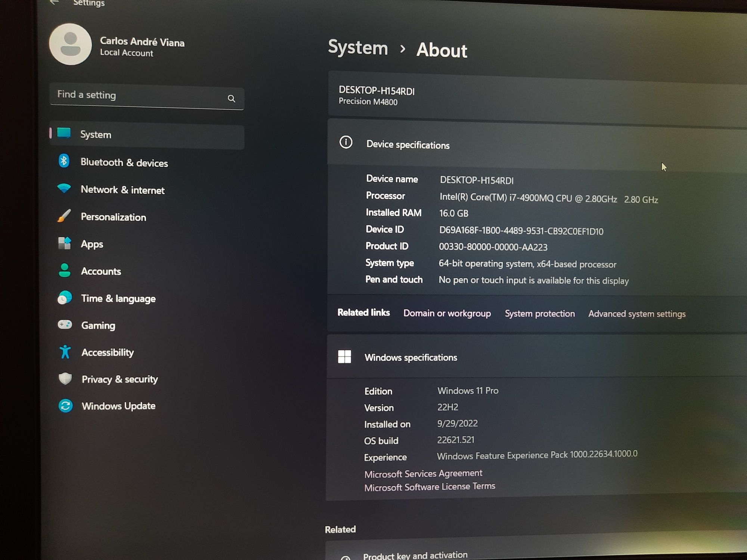This screenshot has height=560, width=747.
Task: Open the Apps settings page
Action: 147,244
